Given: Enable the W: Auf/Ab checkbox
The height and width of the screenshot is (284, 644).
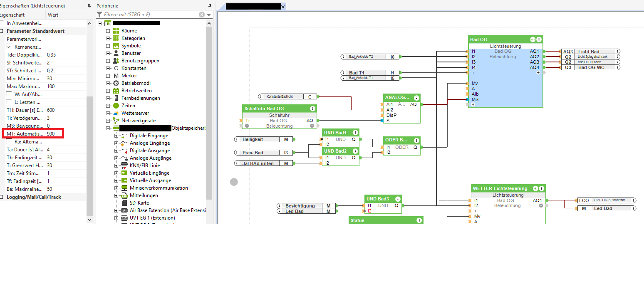Looking at the screenshot, I should coord(9,94).
